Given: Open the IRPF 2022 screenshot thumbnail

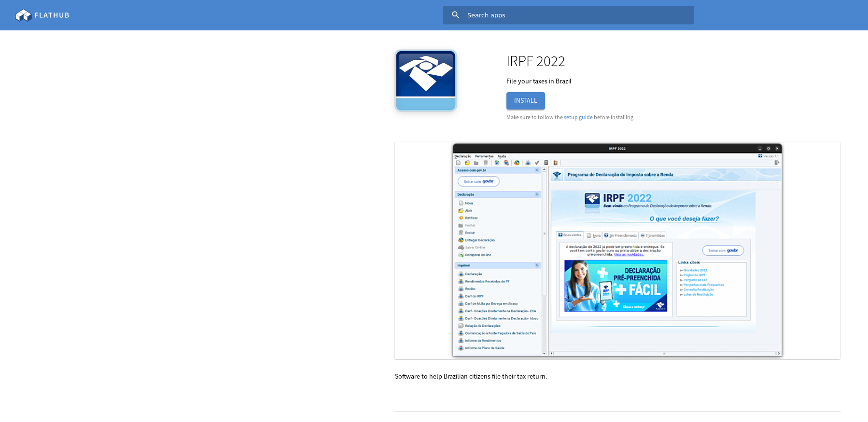Looking at the screenshot, I should tap(617, 250).
